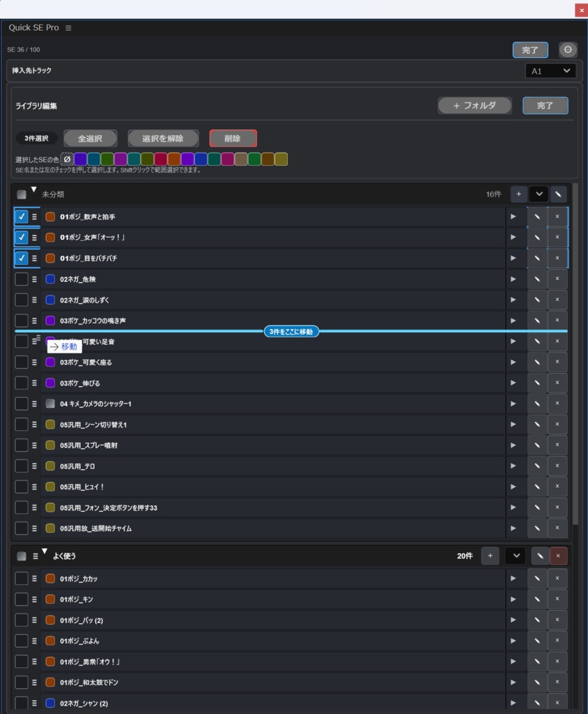Image resolution: width=588 pixels, height=714 pixels.
Task: Grab the drag handle of よく使う folder
Action: [x=35, y=556]
